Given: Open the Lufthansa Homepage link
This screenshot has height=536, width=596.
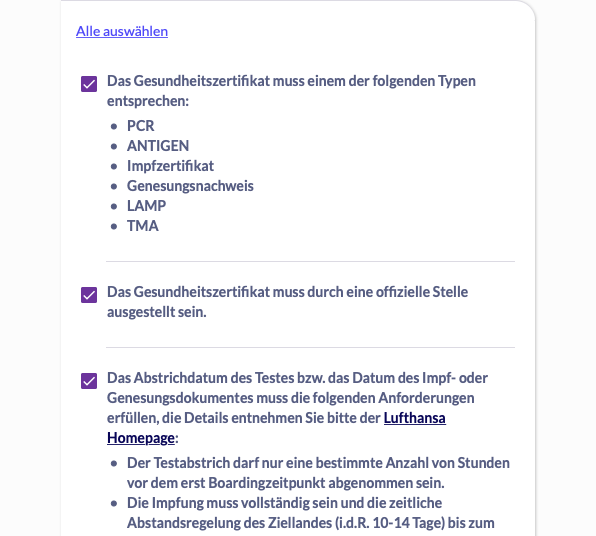Looking at the screenshot, I should point(276,428).
